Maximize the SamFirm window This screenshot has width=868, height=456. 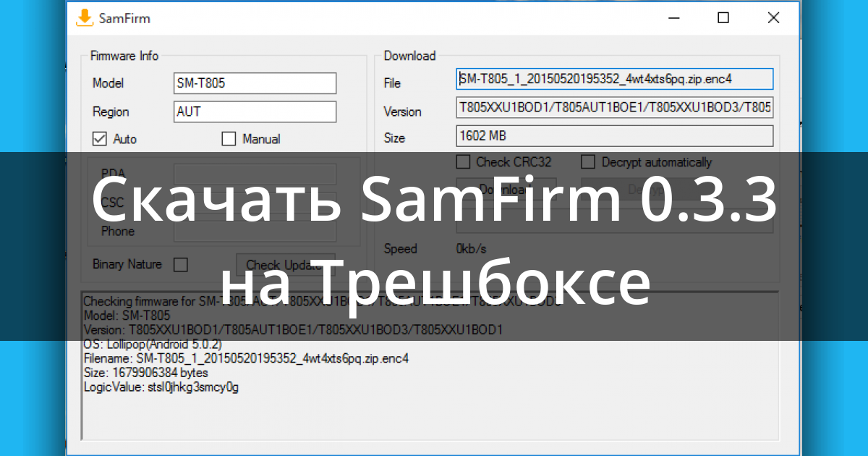coord(723,18)
